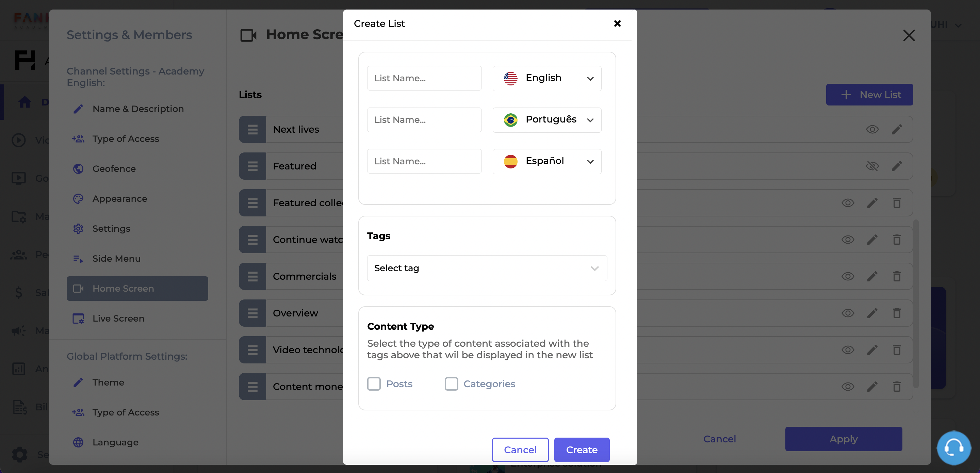Toggle Categories checkbox in Content Type
This screenshot has width=980, height=473.
point(451,384)
